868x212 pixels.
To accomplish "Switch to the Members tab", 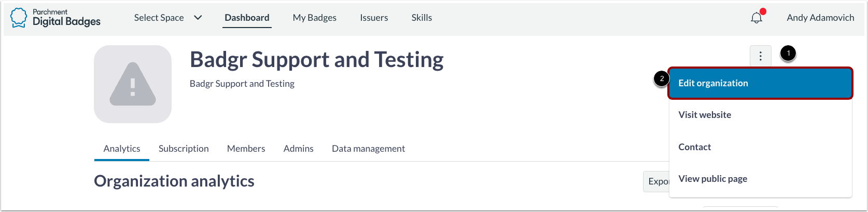I will (246, 149).
